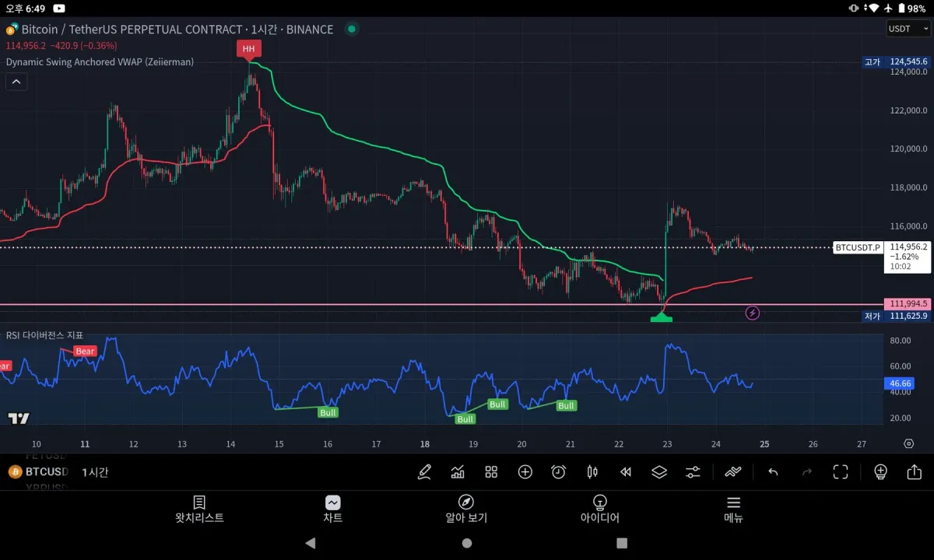Change chart type with candlestick icon
Image resolution: width=934 pixels, height=560 pixels.
tap(592, 471)
